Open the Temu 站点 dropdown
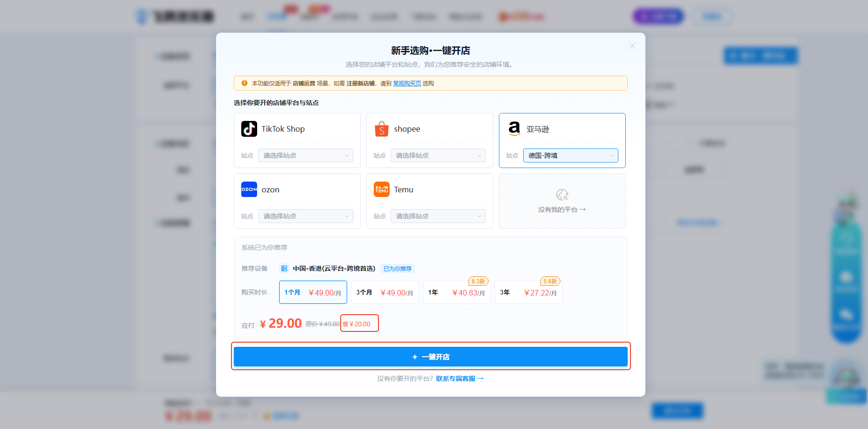The height and width of the screenshot is (429, 868). (438, 216)
